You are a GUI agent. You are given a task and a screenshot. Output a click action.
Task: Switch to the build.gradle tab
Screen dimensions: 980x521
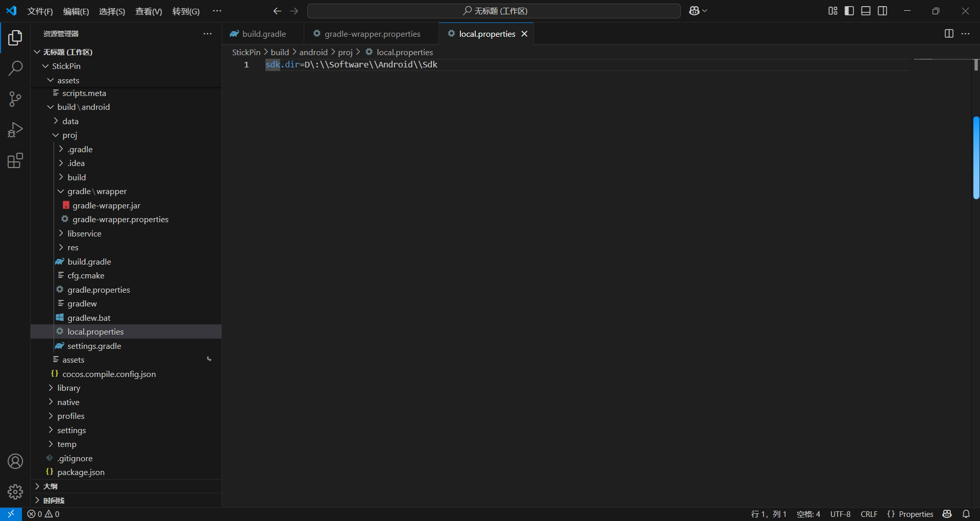pos(263,34)
